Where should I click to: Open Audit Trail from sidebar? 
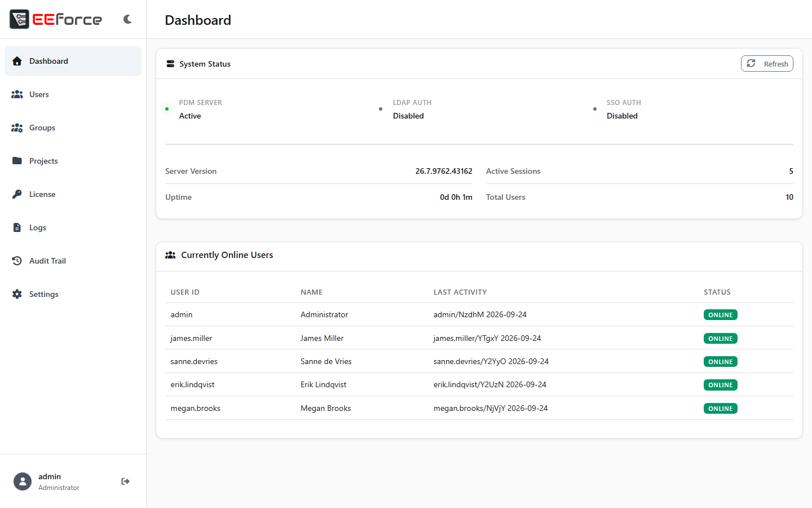pos(73,261)
